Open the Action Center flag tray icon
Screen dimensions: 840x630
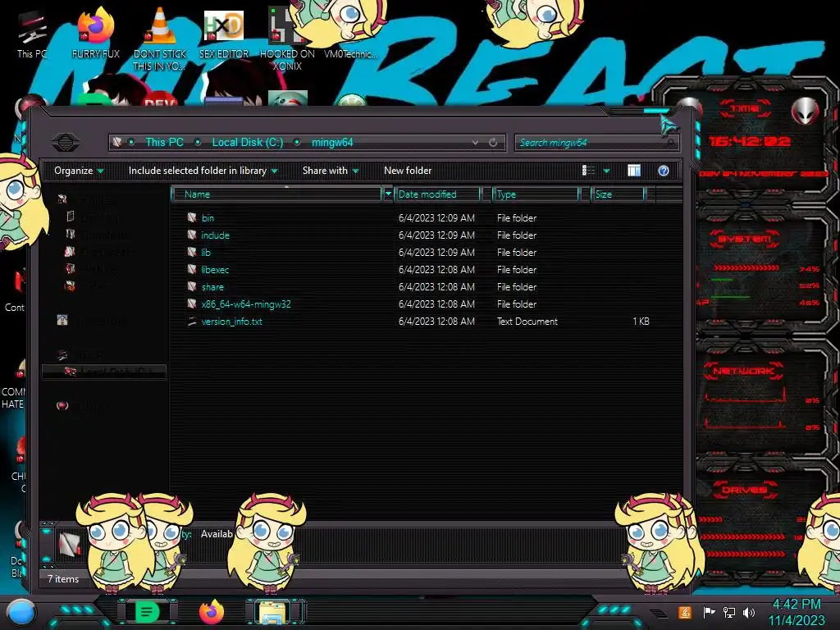point(709,612)
